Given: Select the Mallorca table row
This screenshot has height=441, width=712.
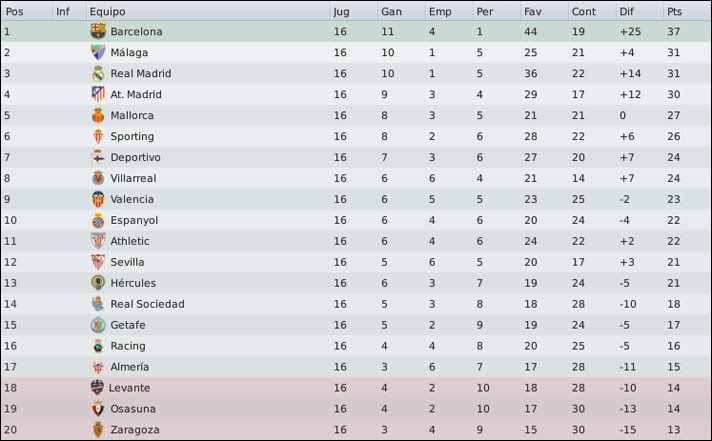Looking at the screenshot, I should coord(356,115).
